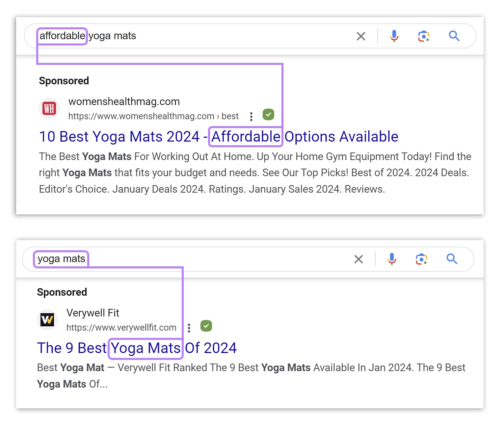
Task: Click the Sponsored label above the first ad
Action: point(64,80)
